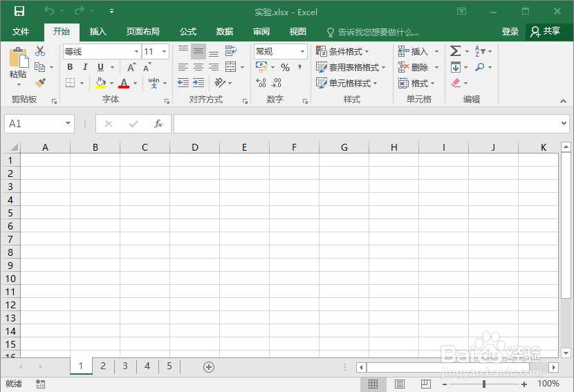Expand the Name Box dropdown

[x=68, y=123]
